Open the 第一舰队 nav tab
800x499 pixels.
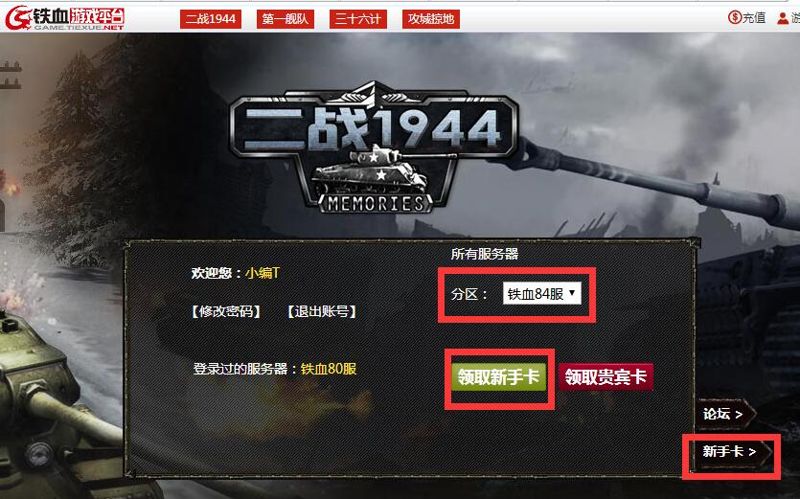[x=285, y=19]
